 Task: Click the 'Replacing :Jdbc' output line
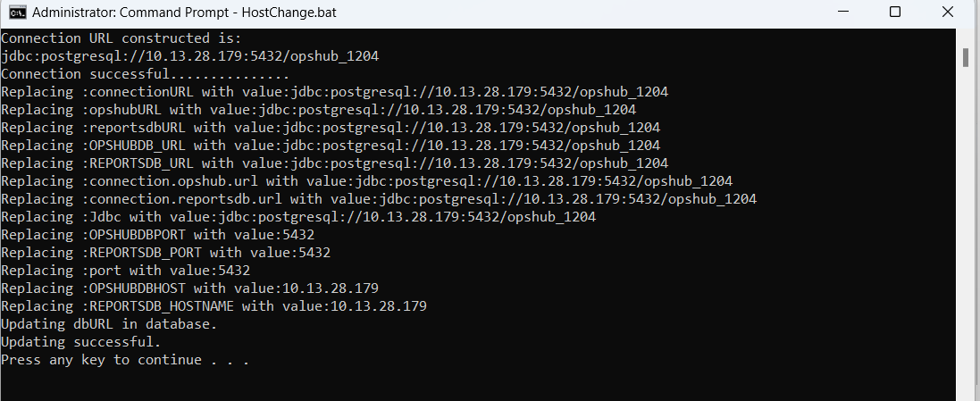(298, 217)
